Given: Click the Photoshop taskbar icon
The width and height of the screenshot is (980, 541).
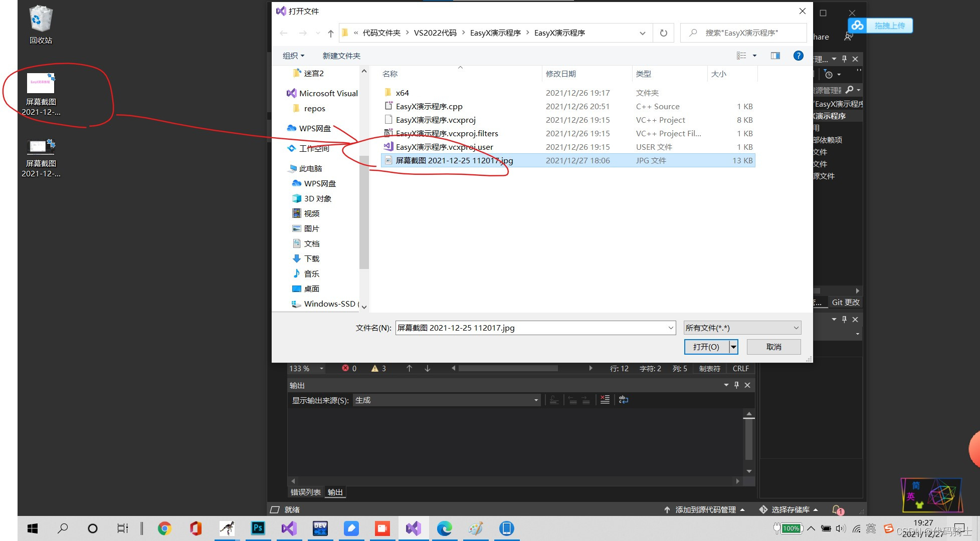Looking at the screenshot, I should (258, 528).
